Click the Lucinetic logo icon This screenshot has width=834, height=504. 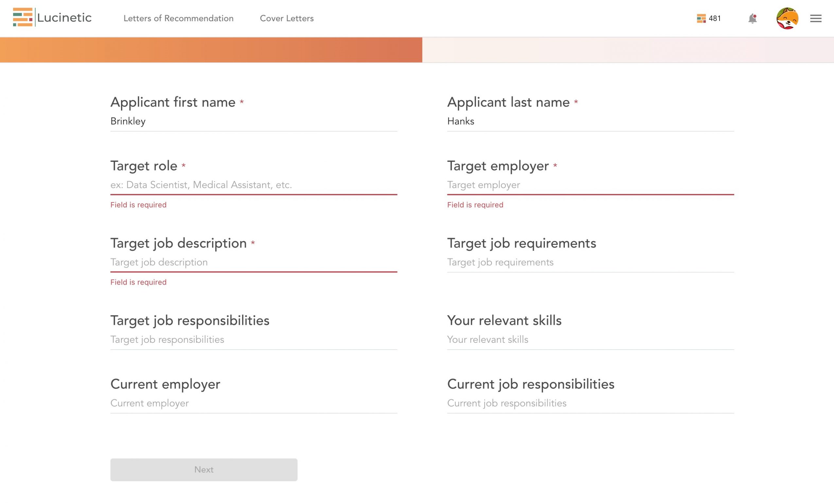pos(23,17)
